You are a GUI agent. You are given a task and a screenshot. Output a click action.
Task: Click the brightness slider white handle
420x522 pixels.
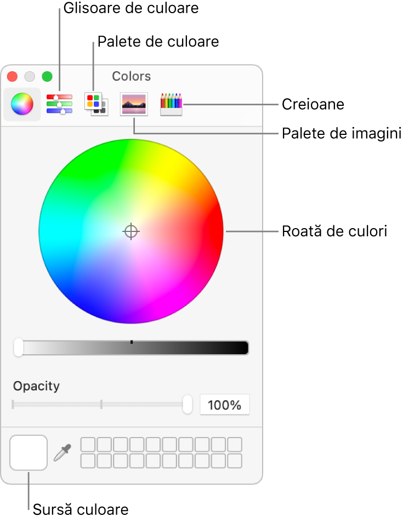click(19, 348)
